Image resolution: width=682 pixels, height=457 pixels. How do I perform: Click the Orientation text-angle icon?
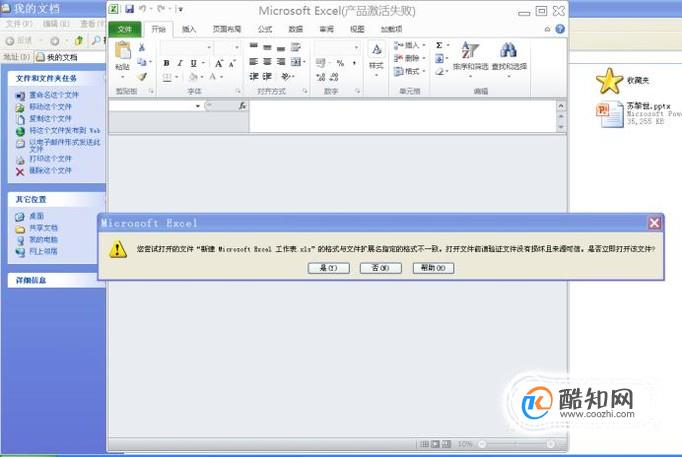tap(286, 77)
